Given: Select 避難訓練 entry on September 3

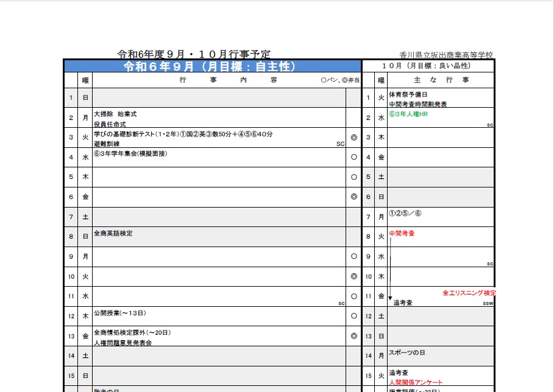Looking at the screenshot, I should pyautogui.click(x=107, y=144).
